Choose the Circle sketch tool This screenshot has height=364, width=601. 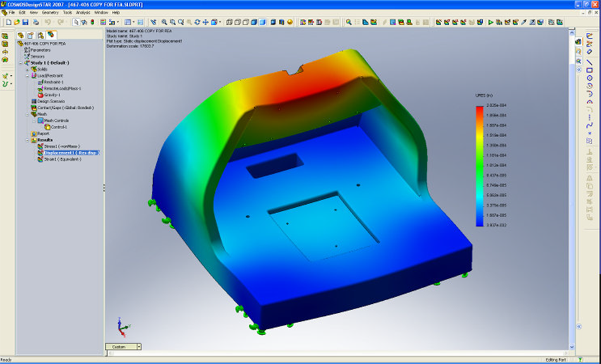pyautogui.click(x=589, y=78)
